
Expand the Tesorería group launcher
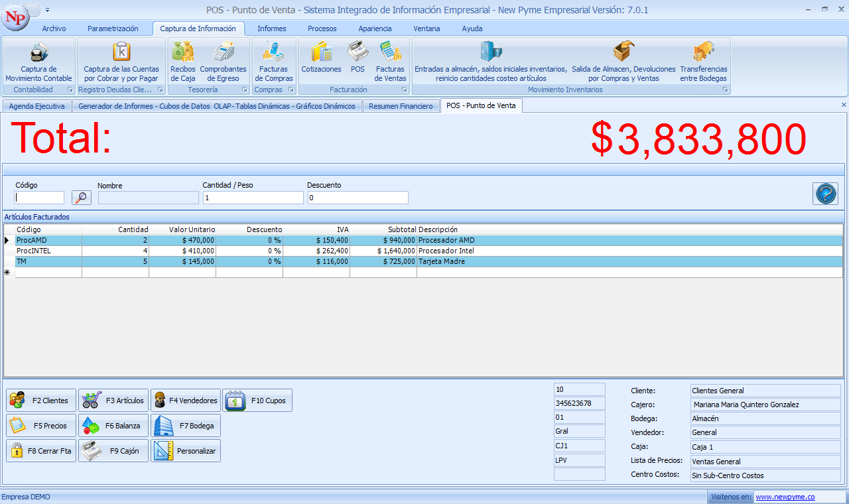245,90
